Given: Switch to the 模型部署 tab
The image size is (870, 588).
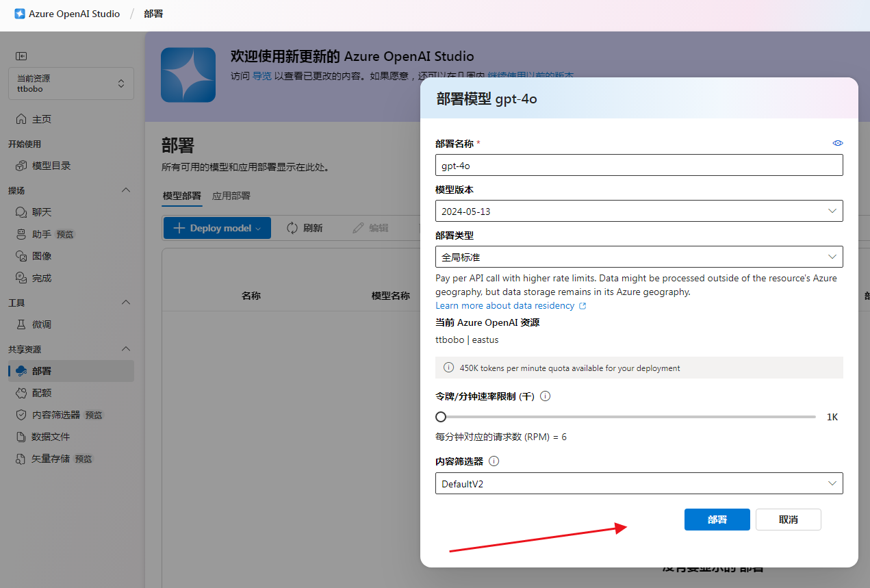Looking at the screenshot, I should 182,196.
